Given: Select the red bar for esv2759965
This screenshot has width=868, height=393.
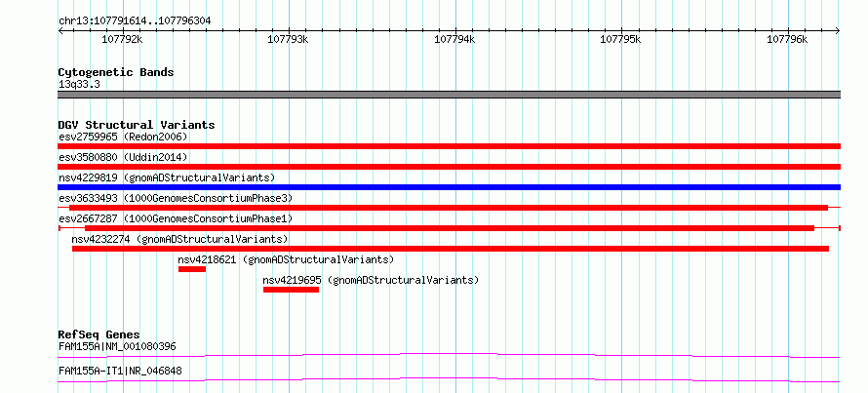Looking at the screenshot, I should 449,146.
